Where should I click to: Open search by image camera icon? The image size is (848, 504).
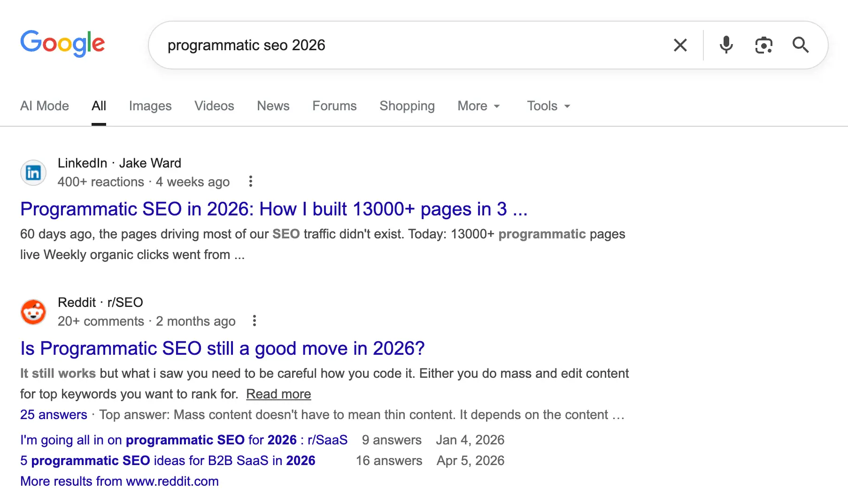(x=763, y=45)
